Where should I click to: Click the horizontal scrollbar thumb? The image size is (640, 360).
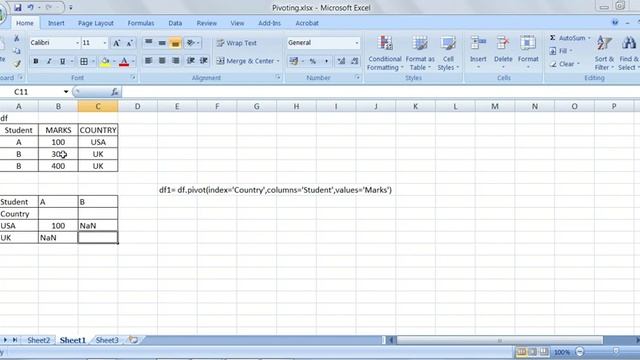click(500, 340)
